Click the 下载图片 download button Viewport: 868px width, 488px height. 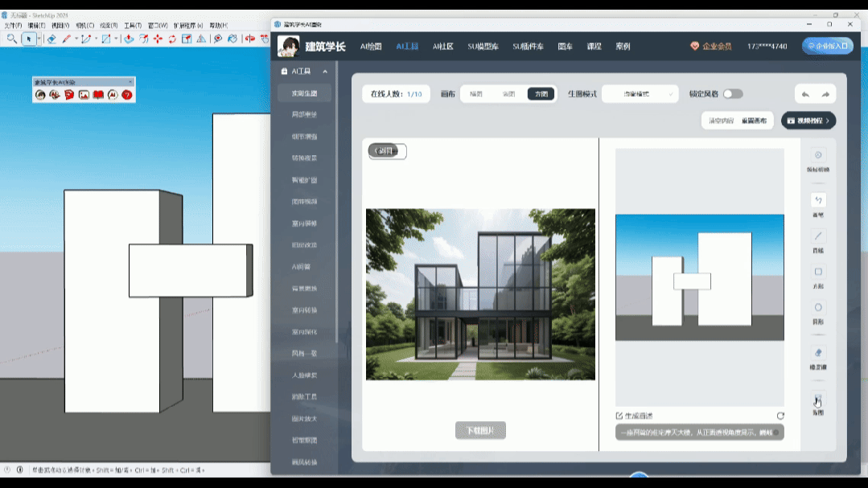point(480,430)
